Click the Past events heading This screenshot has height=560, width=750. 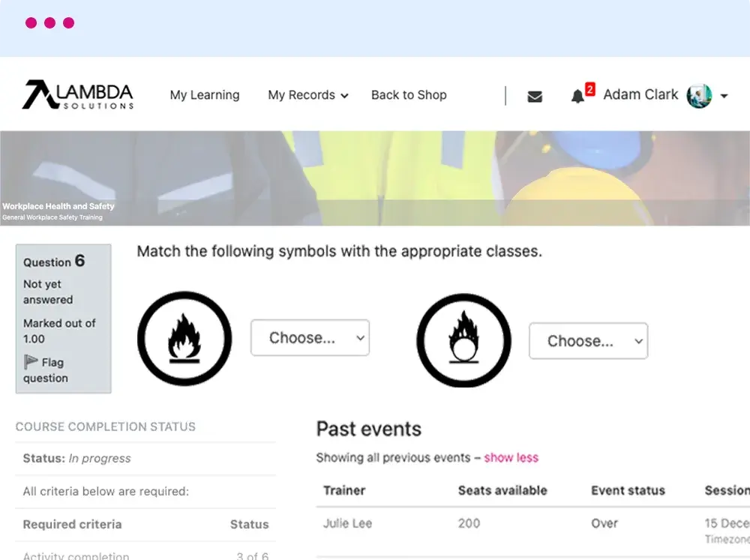(369, 429)
